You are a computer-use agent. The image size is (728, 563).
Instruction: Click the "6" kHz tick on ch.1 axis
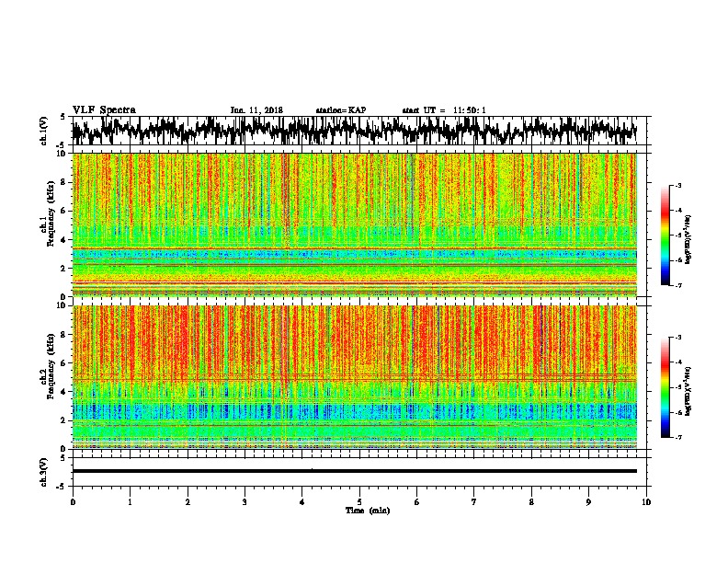(65, 212)
